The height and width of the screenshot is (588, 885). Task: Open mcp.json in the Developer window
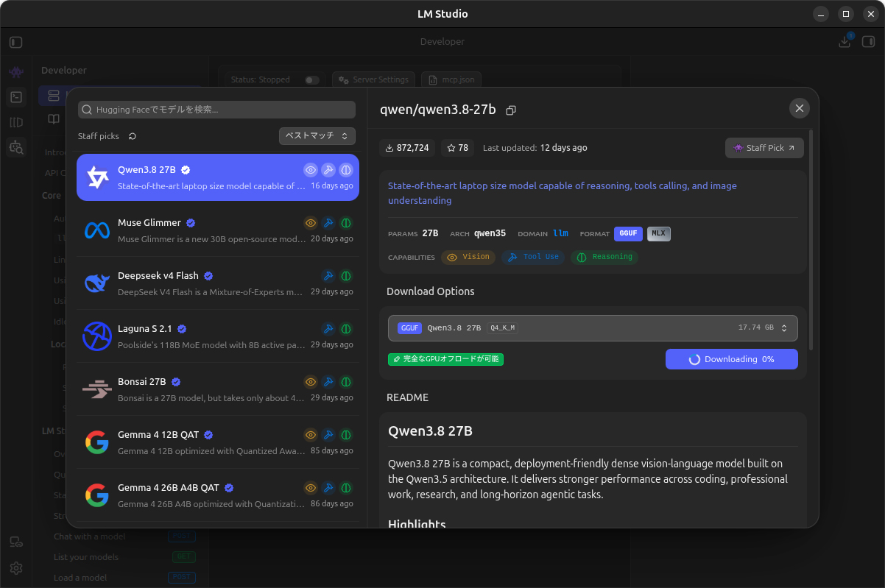(x=451, y=79)
